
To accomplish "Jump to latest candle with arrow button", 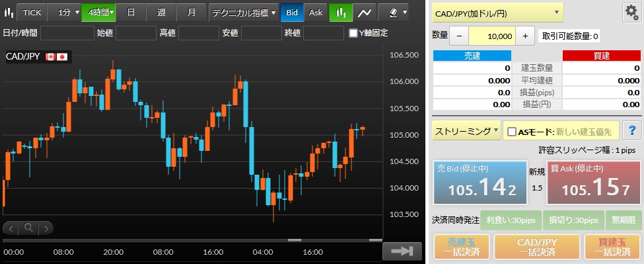I will click(402, 251).
